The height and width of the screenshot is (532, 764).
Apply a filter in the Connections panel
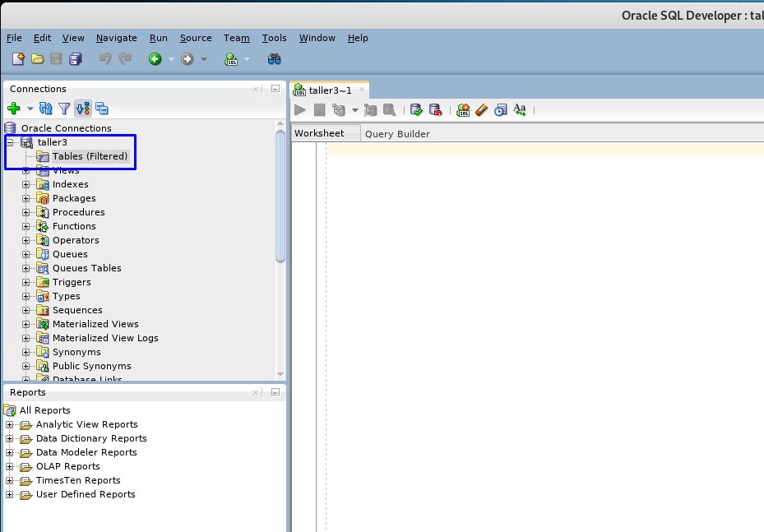(64, 108)
